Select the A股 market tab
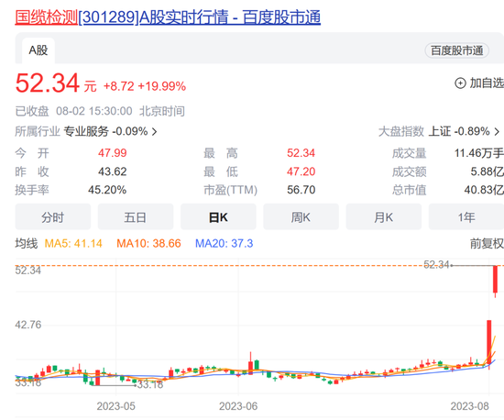Image resolution: width=504 pixels, height=420 pixels. point(38,50)
